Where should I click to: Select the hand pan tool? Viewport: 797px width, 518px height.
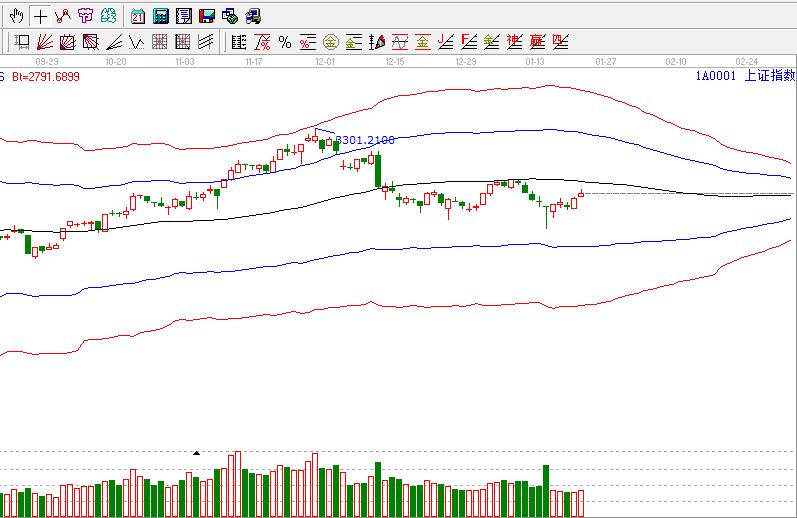click(x=16, y=16)
